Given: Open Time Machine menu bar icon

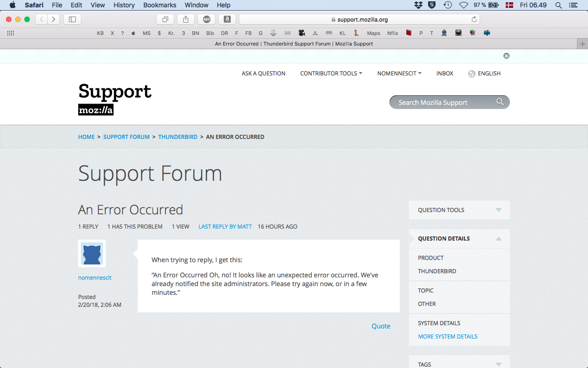Looking at the screenshot, I should pos(447,5).
